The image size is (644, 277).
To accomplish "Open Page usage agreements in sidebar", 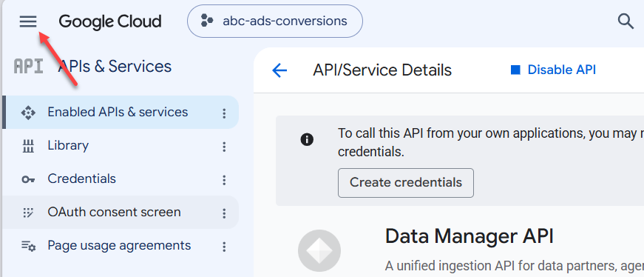I will coord(121,246).
